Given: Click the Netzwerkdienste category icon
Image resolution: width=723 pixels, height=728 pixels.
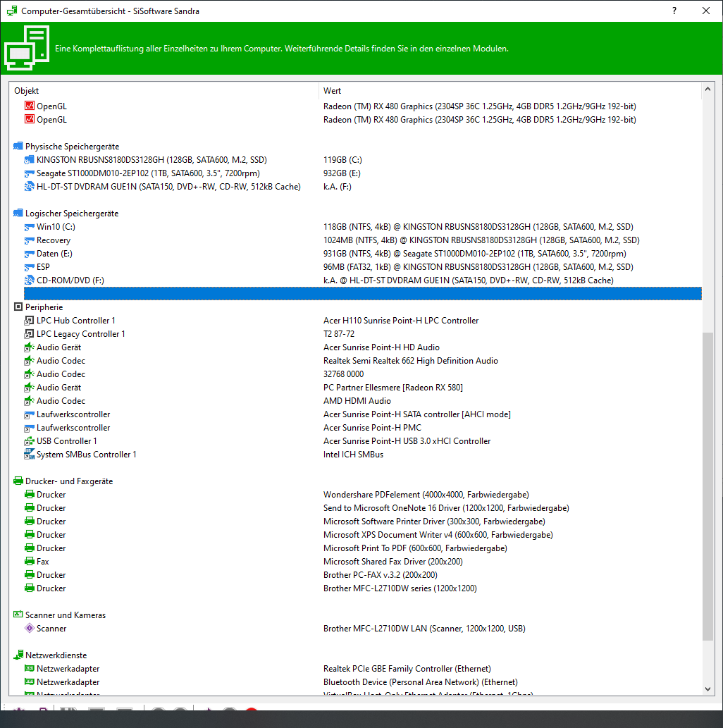Looking at the screenshot, I should [18, 655].
